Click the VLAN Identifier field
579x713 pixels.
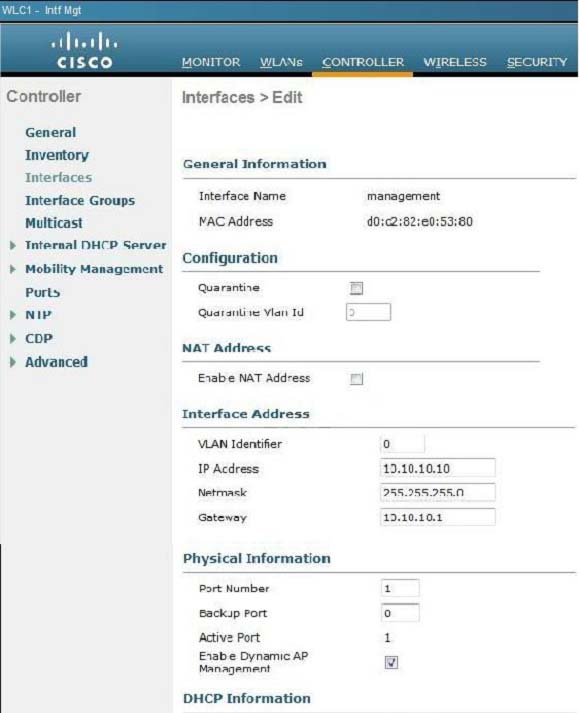pyautogui.click(x=403, y=443)
